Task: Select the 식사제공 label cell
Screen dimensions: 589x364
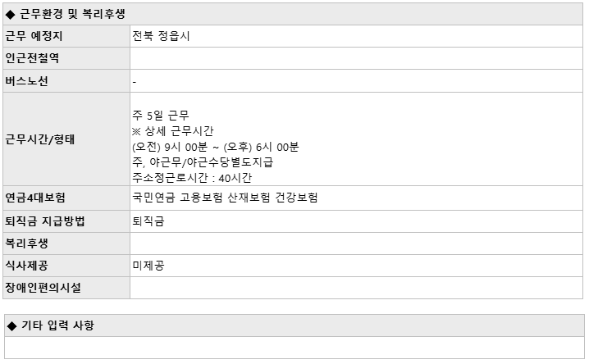Action: tap(66, 266)
